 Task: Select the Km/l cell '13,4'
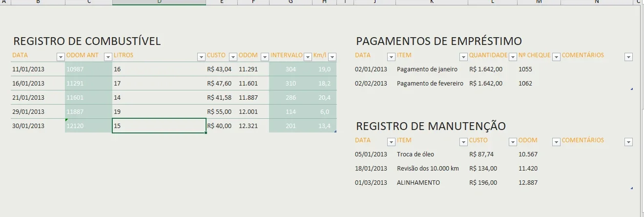click(x=325, y=126)
